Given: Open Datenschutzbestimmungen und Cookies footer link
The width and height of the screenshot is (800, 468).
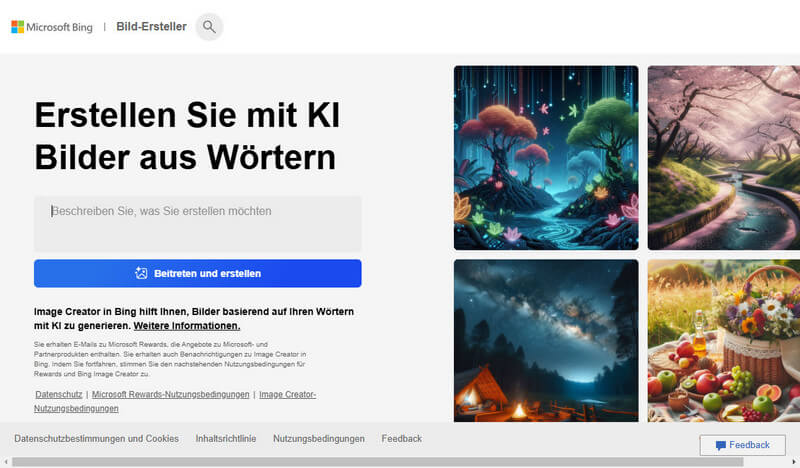Looking at the screenshot, I should coord(96,439).
